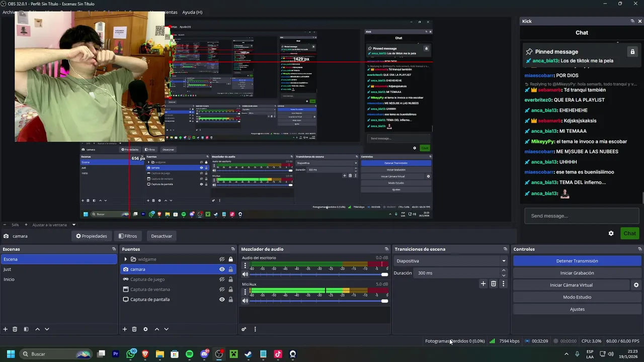Select the Escena scene
The image size is (644, 362).
(59, 259)
